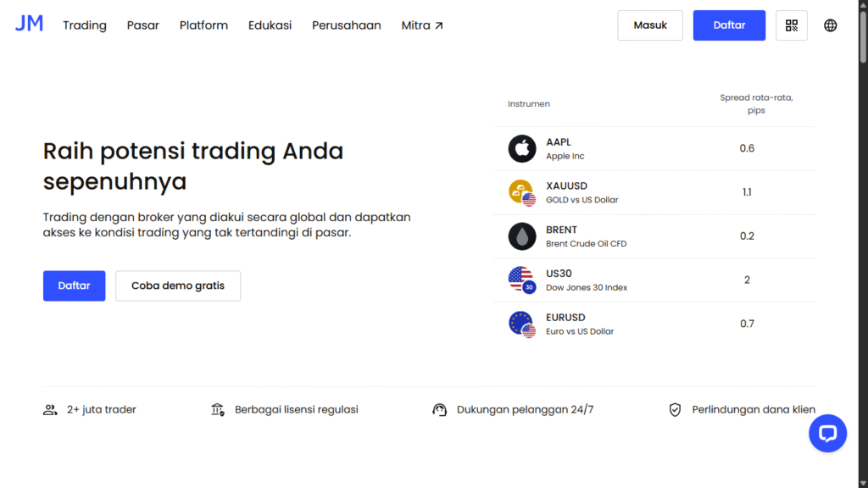
Task: Open the chat support bubble
Action: coord(827,433)
